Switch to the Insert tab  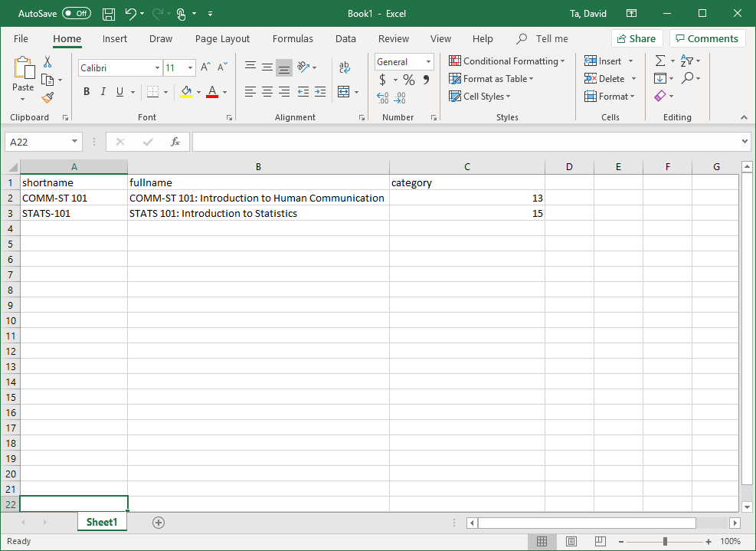[115, 38]
